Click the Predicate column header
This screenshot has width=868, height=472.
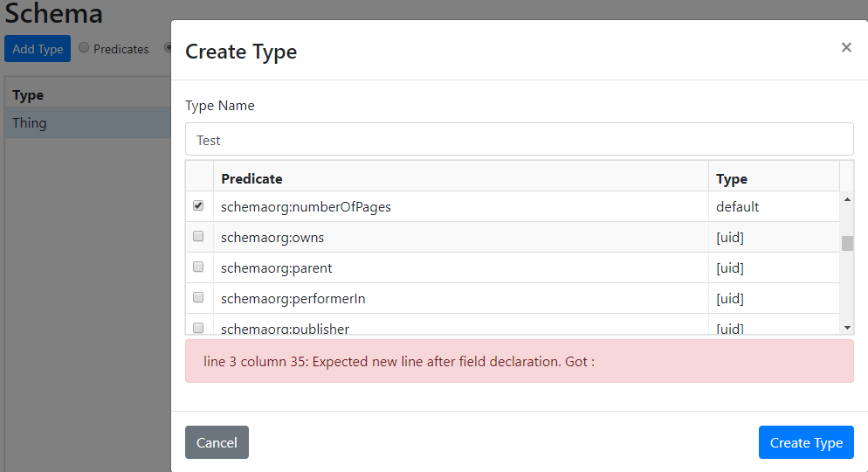tap(251, 178)
